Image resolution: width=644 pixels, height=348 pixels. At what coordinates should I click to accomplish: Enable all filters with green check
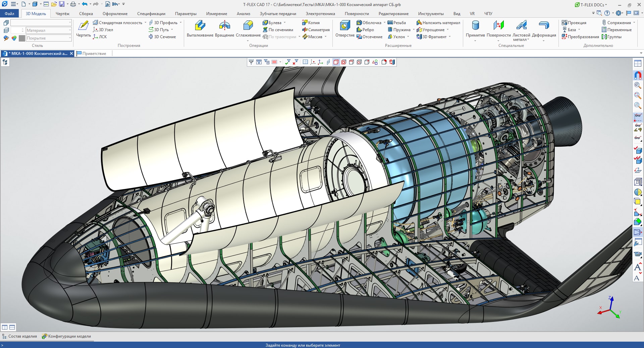(287, 62)
